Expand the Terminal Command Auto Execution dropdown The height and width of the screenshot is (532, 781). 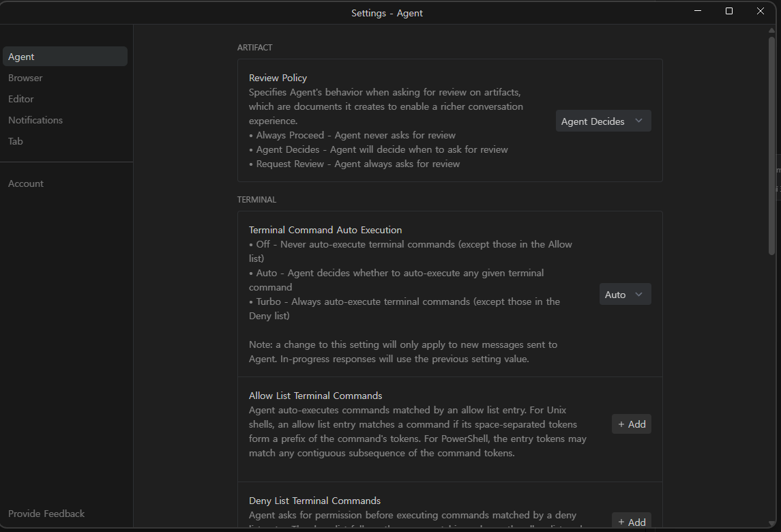[x=625, y=295]
